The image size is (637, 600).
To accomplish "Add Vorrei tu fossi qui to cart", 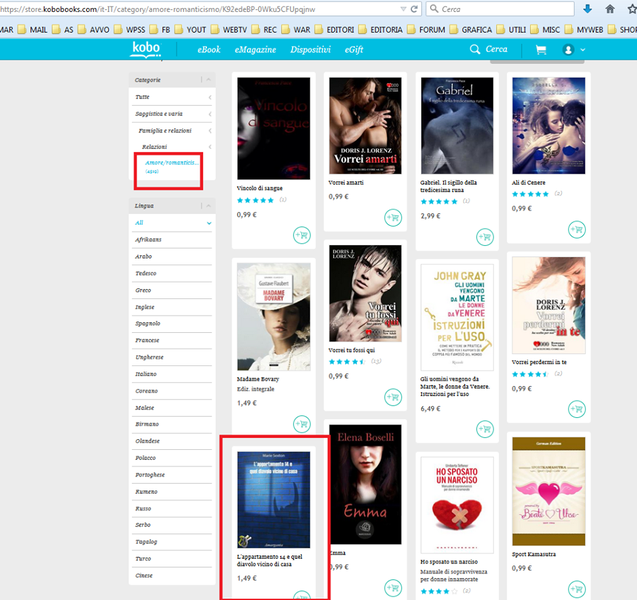I will click(x=393, y=397).
